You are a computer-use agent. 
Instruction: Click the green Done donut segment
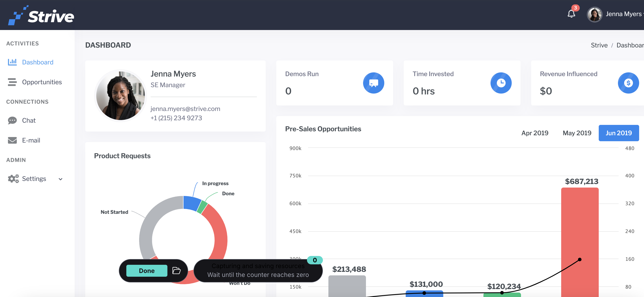(x=202, y=207)
